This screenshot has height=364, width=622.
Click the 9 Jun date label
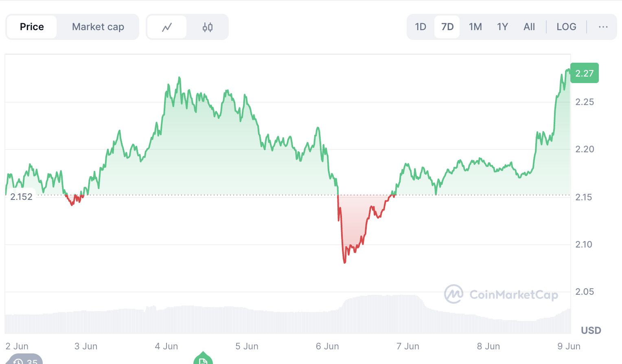tap(569, 346)
